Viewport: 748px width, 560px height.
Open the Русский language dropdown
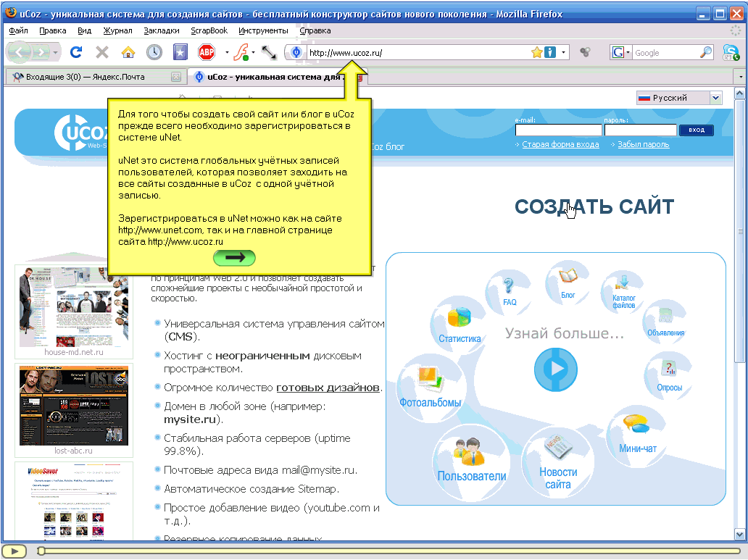click(679, 98)
